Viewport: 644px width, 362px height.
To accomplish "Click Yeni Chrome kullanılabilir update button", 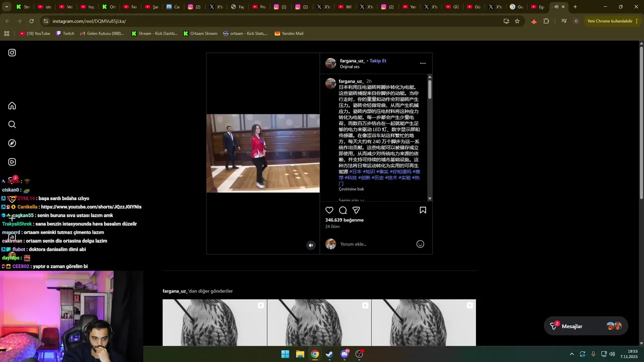I will [x=609, y=21].
